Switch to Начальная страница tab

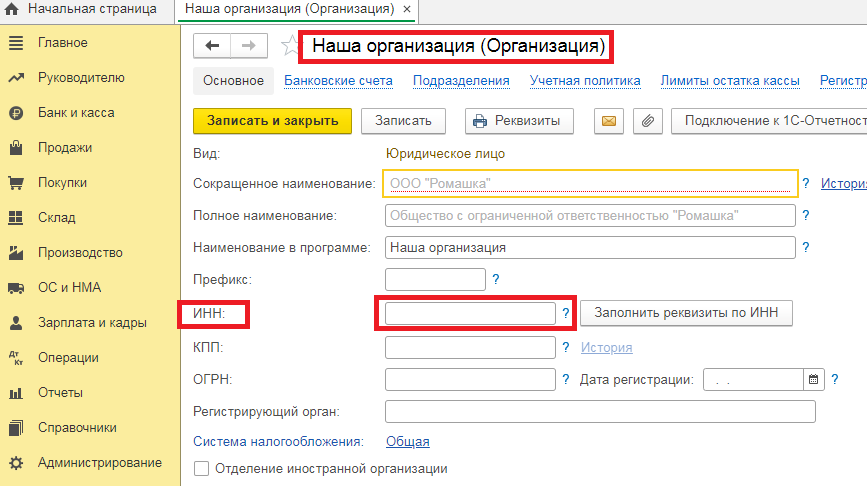coord(87,9)
